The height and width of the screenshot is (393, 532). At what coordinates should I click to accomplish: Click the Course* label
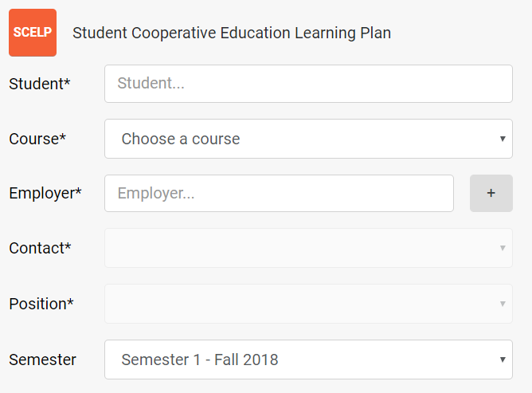37,139
